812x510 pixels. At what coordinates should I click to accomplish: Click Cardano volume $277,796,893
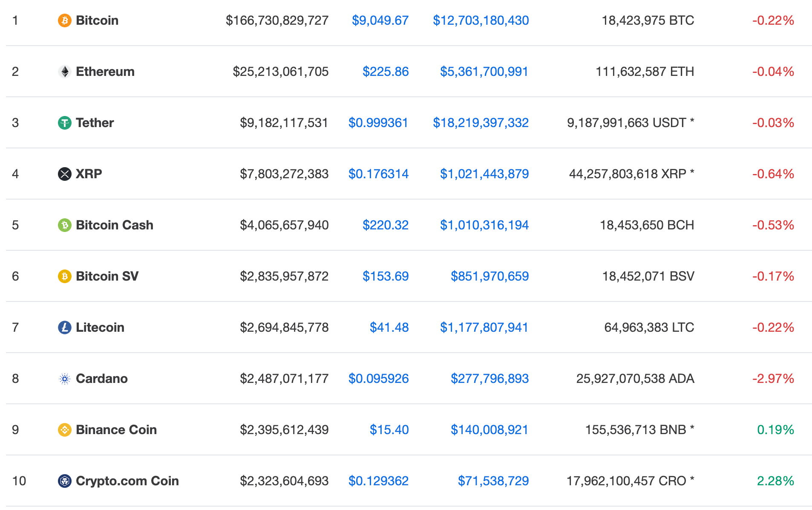[490, 379]
